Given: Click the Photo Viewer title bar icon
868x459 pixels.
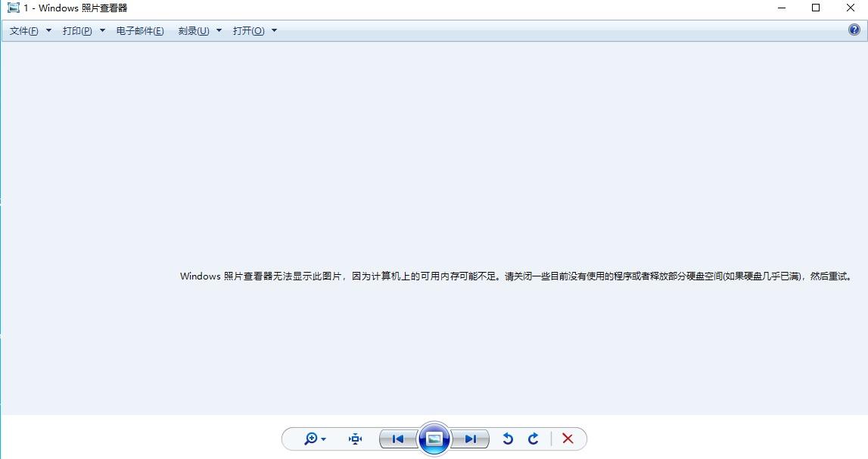Looking at the screenshot, I should (14, 8).
